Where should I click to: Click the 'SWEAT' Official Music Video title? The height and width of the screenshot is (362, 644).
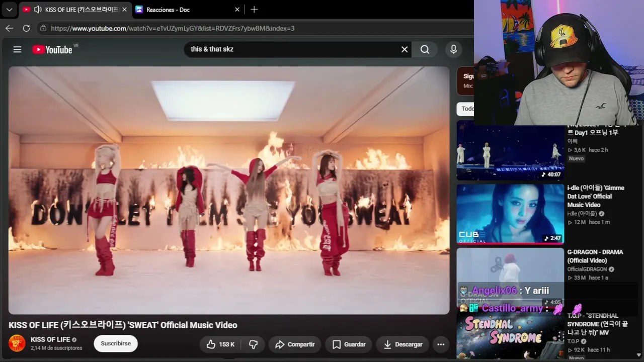coord(123,325)
